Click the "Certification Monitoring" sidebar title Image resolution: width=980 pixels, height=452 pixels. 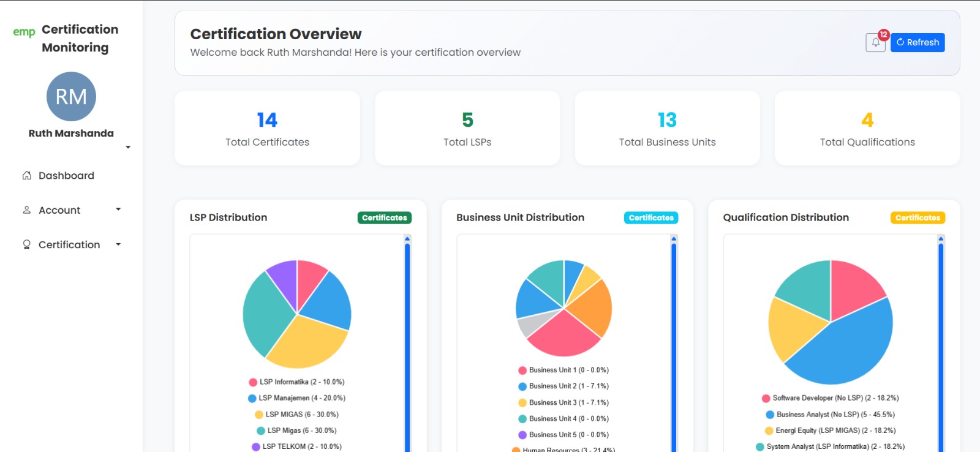(80, 39)
